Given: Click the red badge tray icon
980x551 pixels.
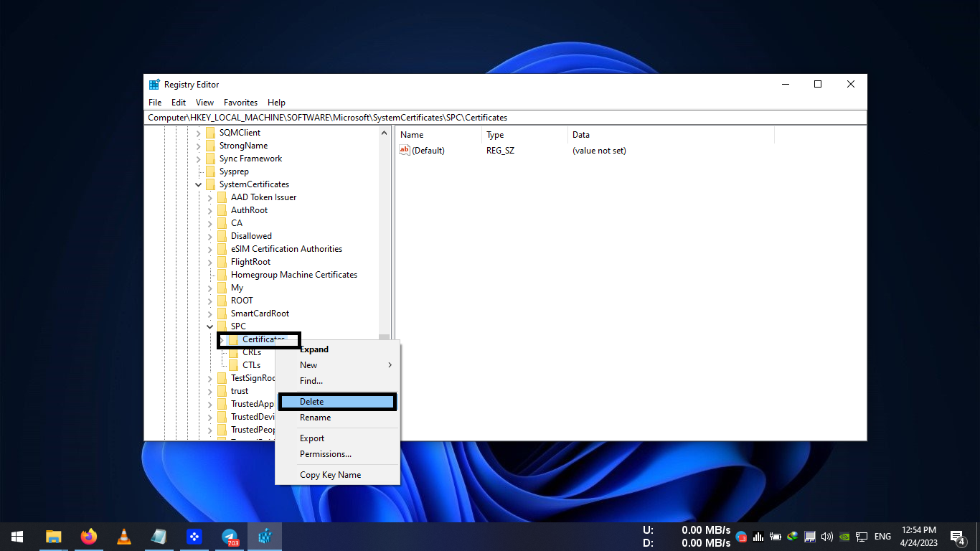Looking at the screenshot, I should pos(741,536).
